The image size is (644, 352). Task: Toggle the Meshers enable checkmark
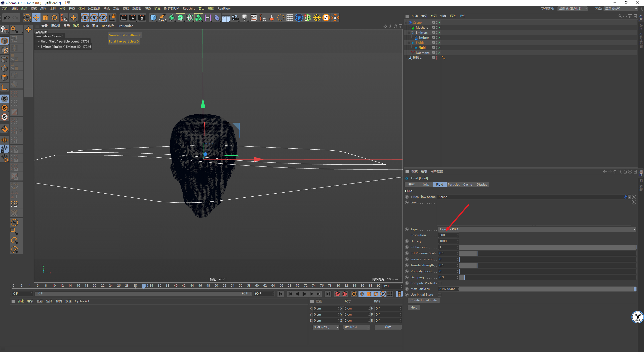439,28
